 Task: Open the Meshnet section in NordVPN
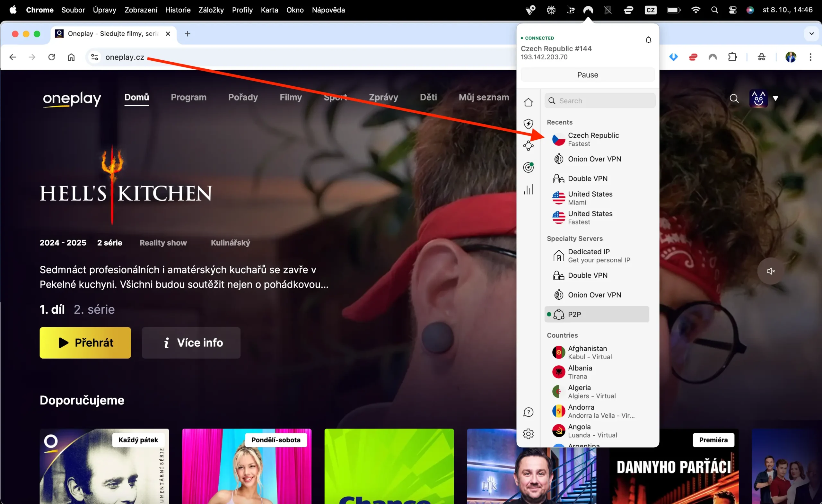[529, 146]
